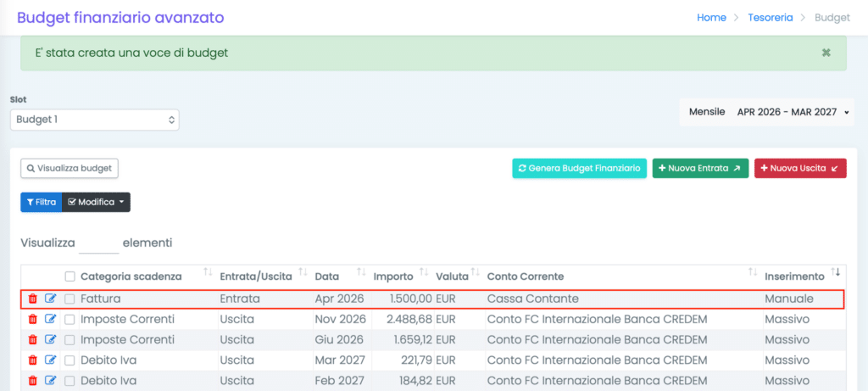Image resolution: width=868 pixels, height=391 pixels.
Task: Open the Slot dropdown showing Budget 1
Action: (x=95, y=120)
